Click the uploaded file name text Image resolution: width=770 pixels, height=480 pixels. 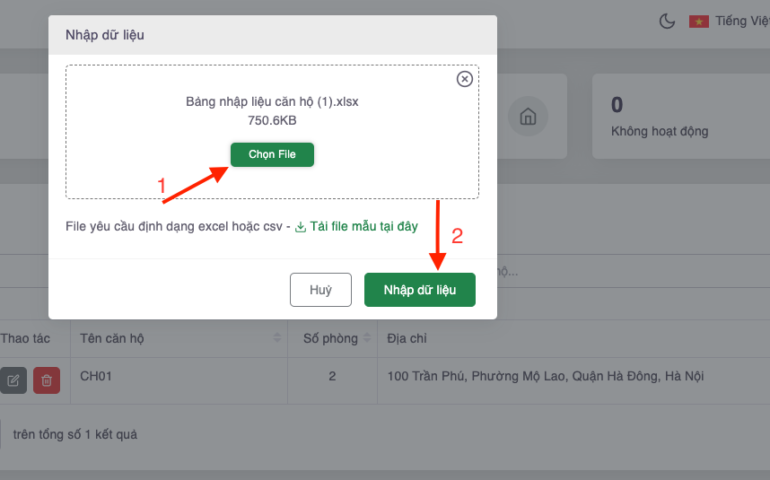pos(272,102)
